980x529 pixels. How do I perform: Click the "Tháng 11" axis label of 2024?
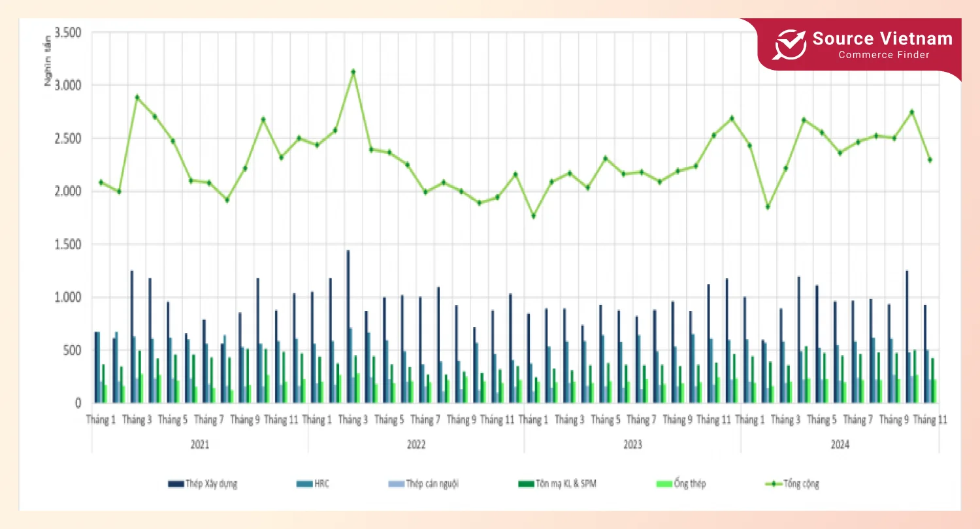[930, 420]
